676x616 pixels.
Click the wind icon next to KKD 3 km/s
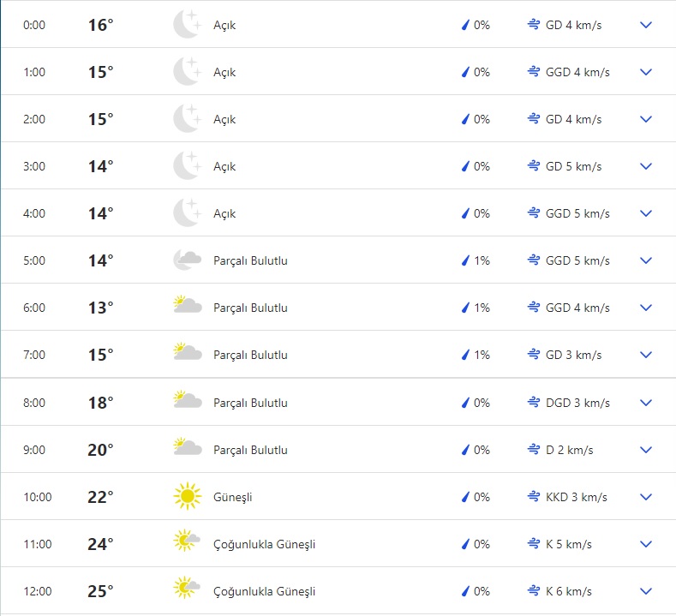coord(534,497)
